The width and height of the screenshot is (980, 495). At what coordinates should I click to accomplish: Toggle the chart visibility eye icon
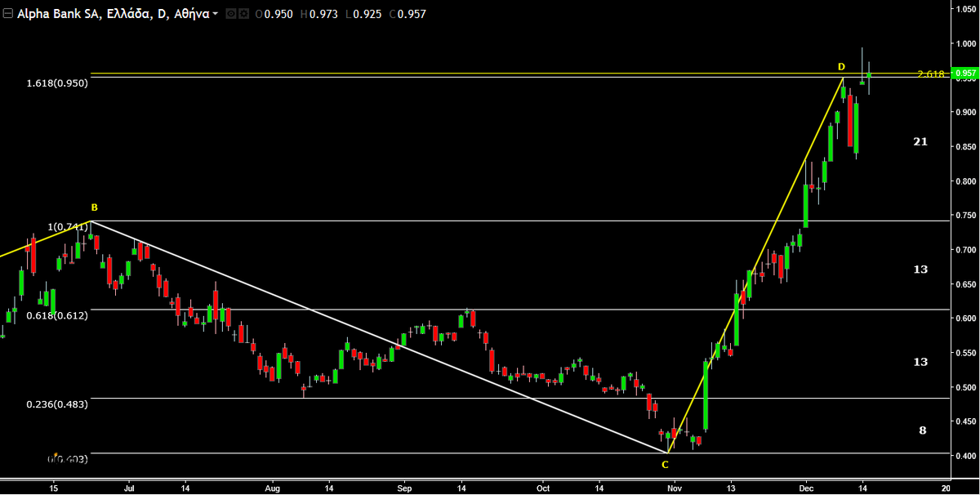click(231, 14)
